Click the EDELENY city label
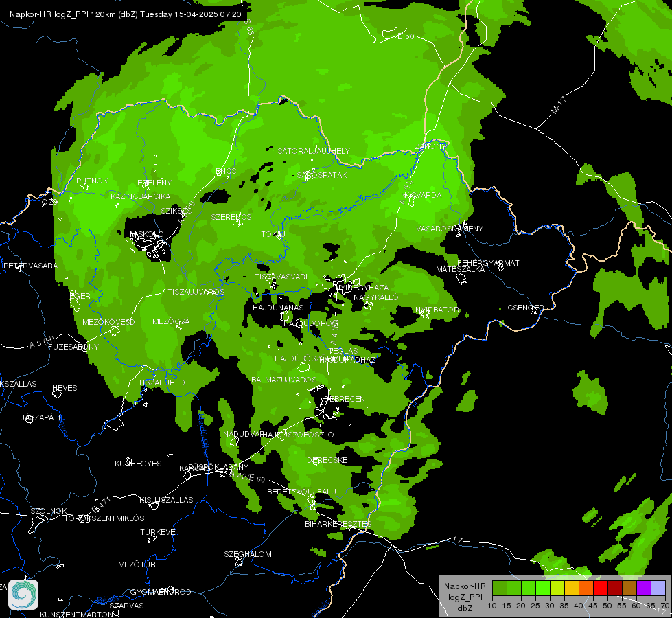 pos(154,183)
